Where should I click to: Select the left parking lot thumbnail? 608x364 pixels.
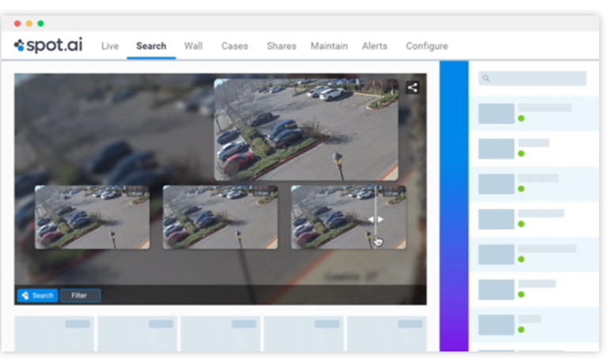92,218
